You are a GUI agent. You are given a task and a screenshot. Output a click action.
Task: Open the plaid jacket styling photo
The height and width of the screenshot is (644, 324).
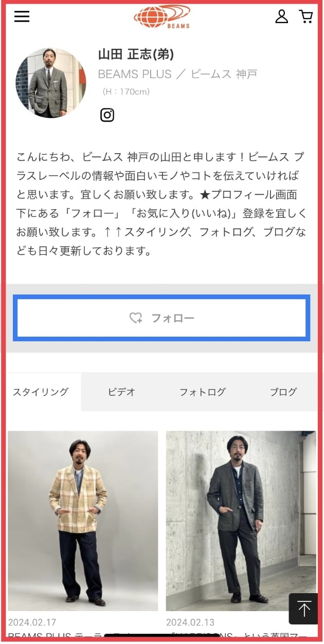(x=83, y=521)
